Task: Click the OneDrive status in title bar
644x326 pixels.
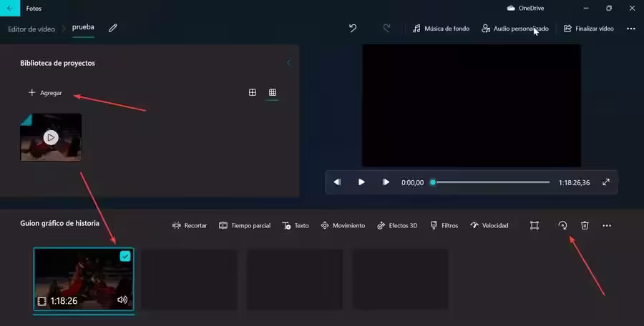Action: click(x=525, y=8)
